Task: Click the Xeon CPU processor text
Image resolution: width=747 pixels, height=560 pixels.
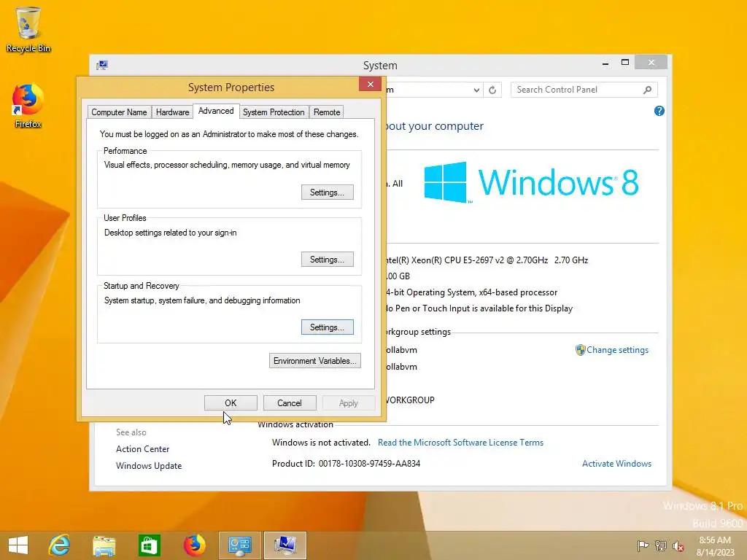Action: [487, 260]
